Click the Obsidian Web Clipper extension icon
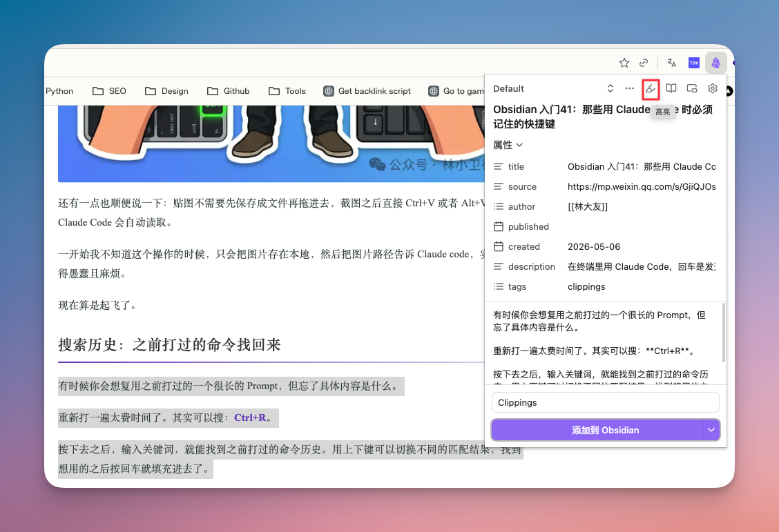 pyautogui.click(x=716, y=63)
